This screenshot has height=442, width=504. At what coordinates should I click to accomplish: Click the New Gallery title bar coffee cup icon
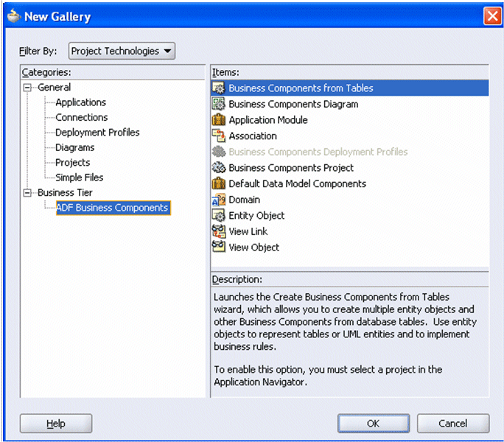14,16
